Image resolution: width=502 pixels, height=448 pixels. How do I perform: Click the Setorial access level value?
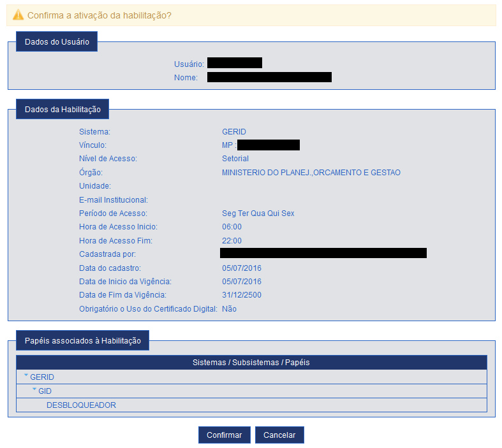235,159
